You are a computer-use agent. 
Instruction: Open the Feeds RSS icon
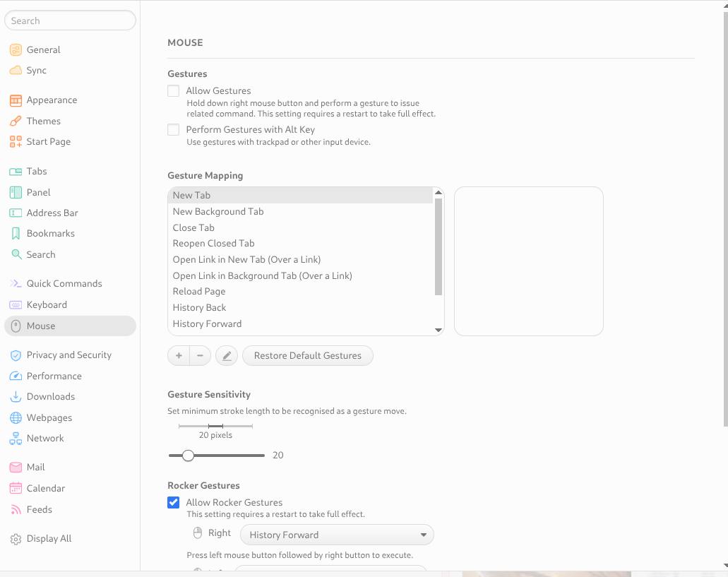[x=16, y=510]
